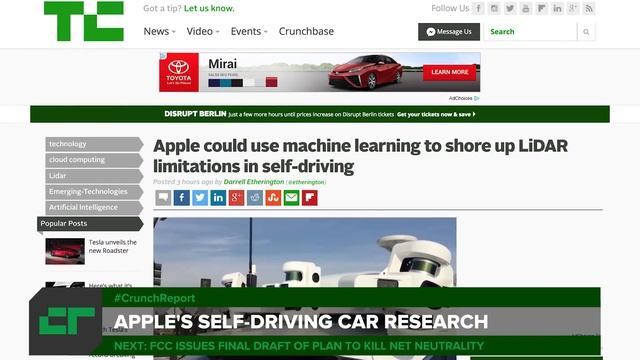Share article on LinkedIn
640x360 pixels.
click(218, 198)
